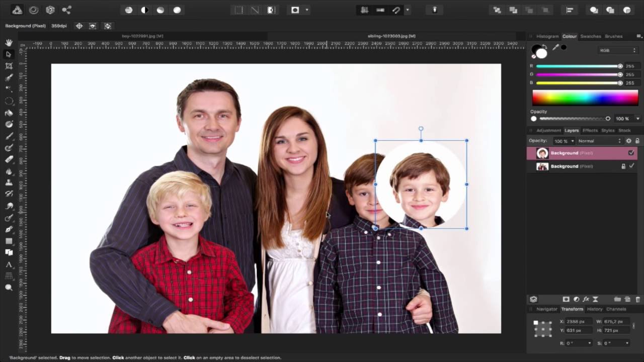Apply Auto Colours from the toolbar
644x362 pixels.
(x=161, y=10)
